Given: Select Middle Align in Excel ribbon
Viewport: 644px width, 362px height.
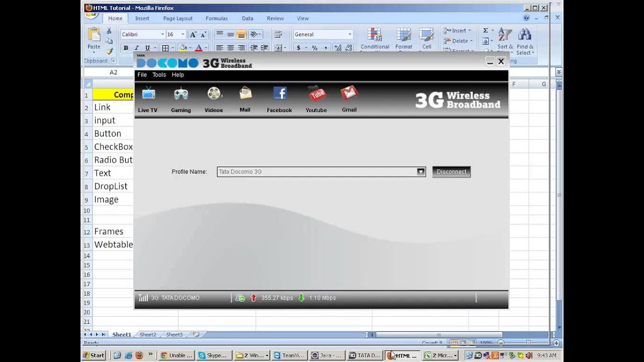Looking at the screenshot, I should [x=230, y=34].
